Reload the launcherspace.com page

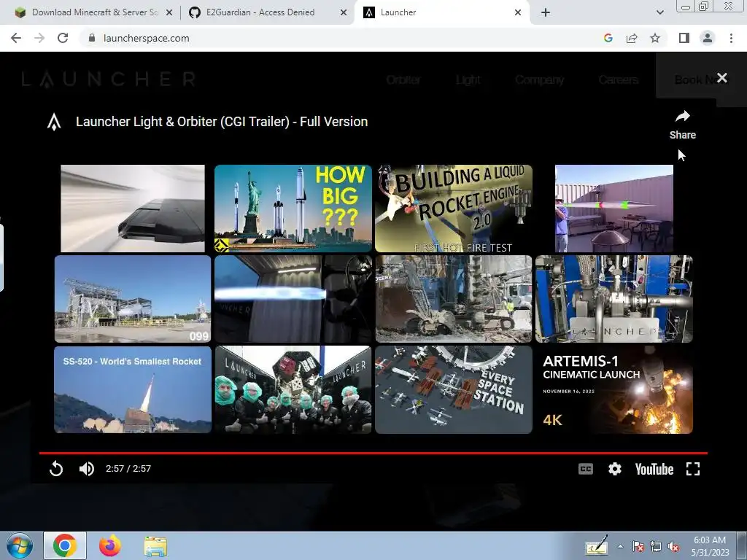[x=63, y=38]
